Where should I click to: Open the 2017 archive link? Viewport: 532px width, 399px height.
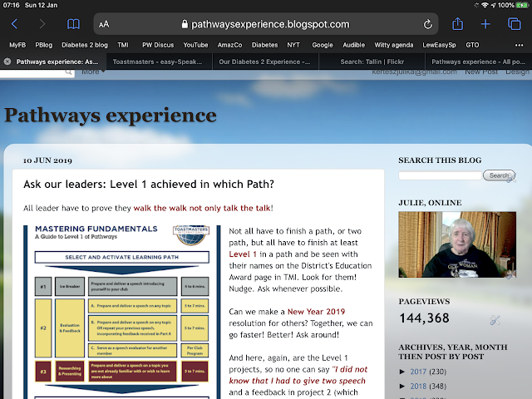[418, 372]
